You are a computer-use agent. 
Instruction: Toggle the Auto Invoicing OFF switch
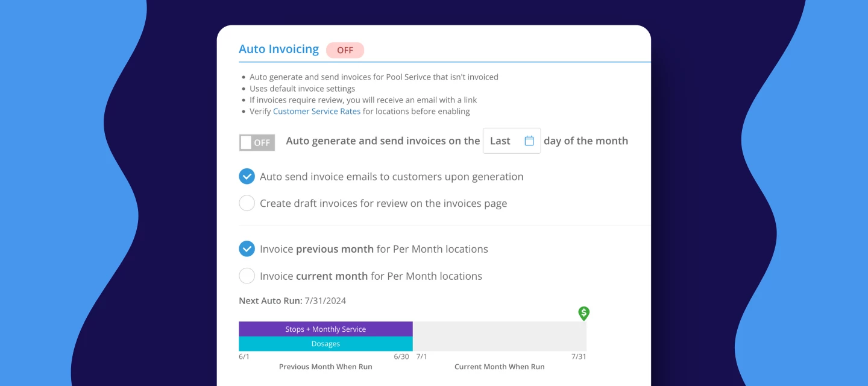coord(257,142)
